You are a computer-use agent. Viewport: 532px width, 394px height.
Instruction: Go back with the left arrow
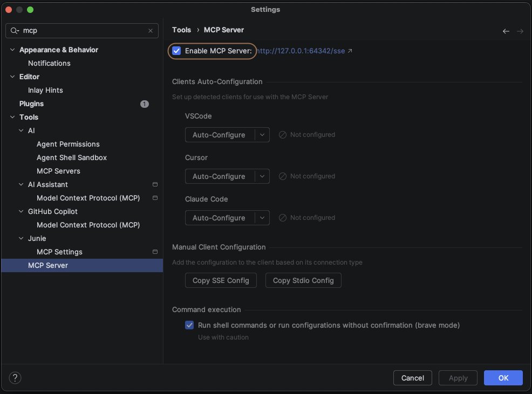pos(506,31)
